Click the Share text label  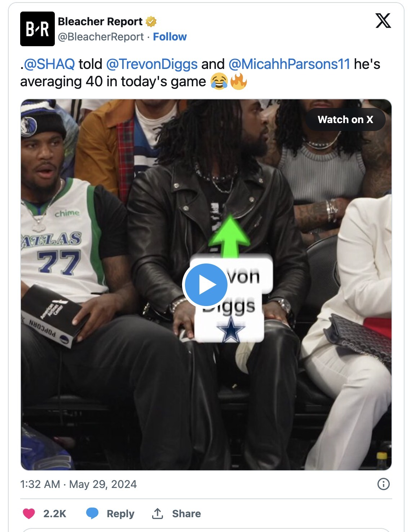pyautogui.click(x=186, y=514)
